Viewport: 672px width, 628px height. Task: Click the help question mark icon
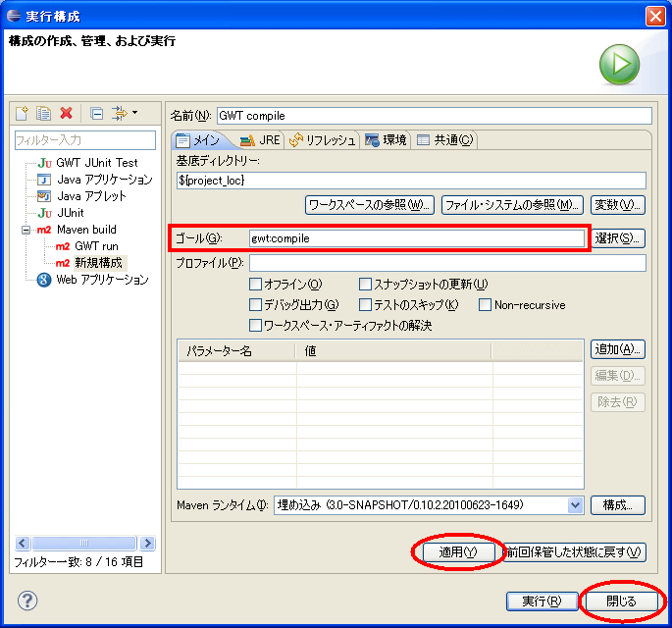click(27, 601)
